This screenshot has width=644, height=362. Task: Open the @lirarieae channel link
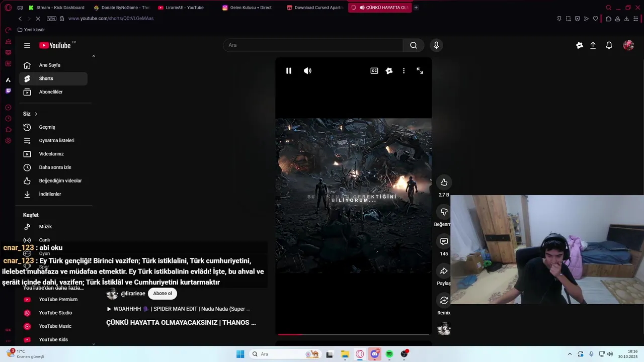(x=133, y=294)
